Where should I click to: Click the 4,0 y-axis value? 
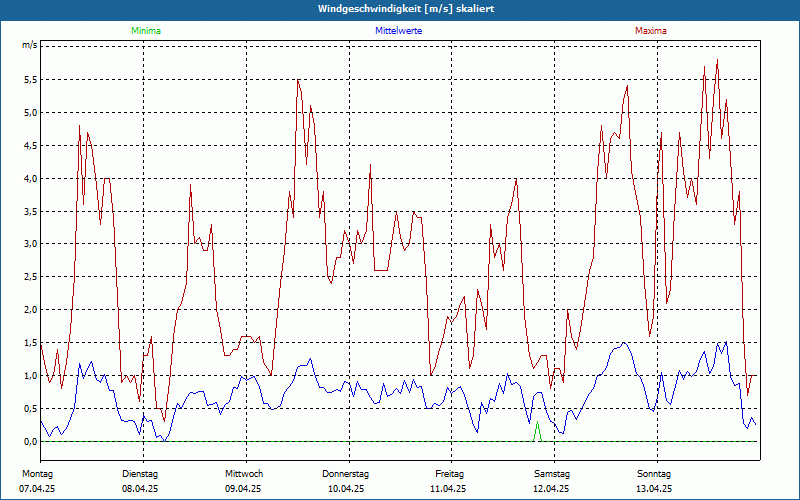tap(31, 179)
